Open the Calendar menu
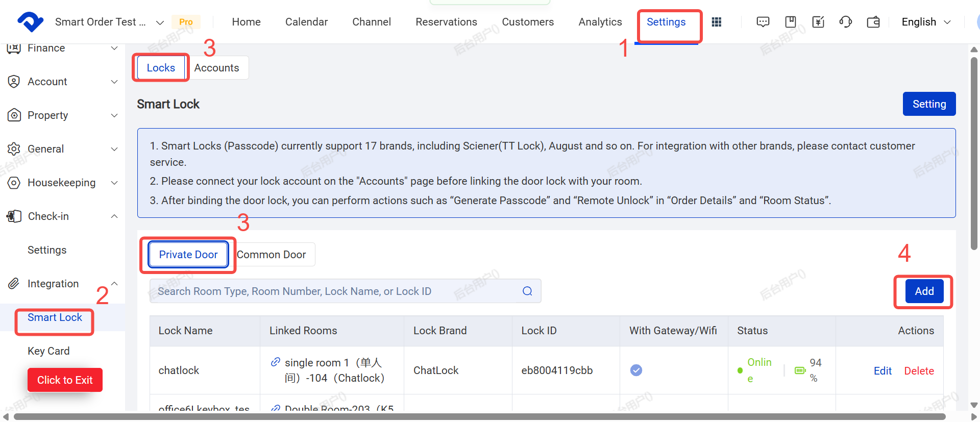980x422 pixels. (x=306, y=22)
